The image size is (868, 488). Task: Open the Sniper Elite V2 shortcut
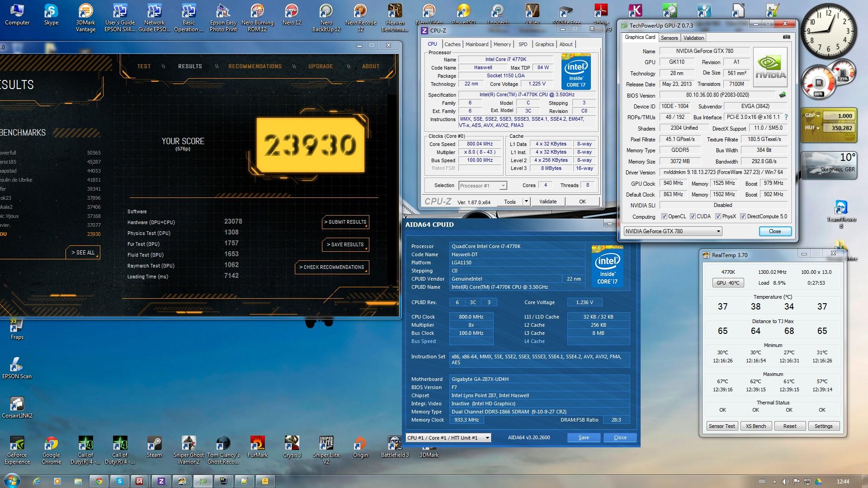point(326,450)
